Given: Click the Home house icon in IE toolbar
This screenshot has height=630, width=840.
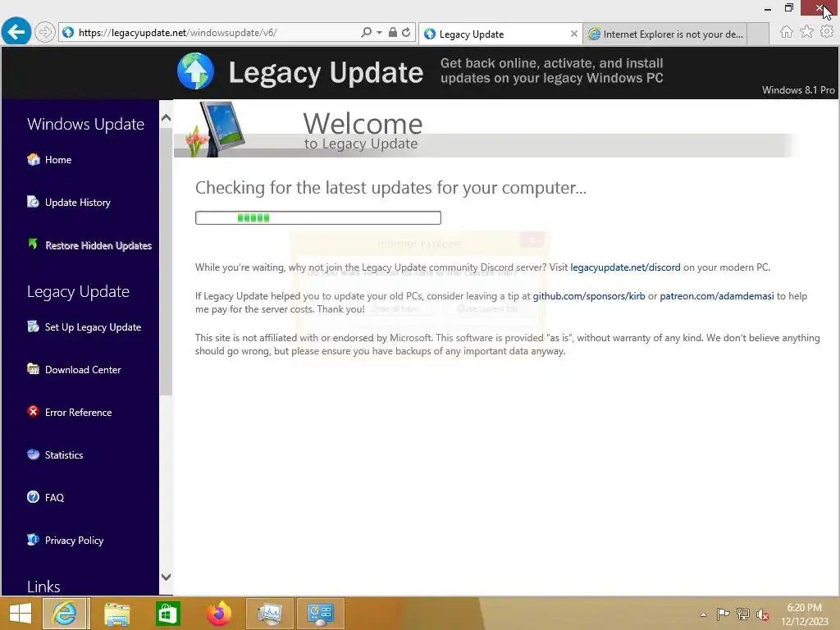Looking at the screenshot, I should point(786,32).
